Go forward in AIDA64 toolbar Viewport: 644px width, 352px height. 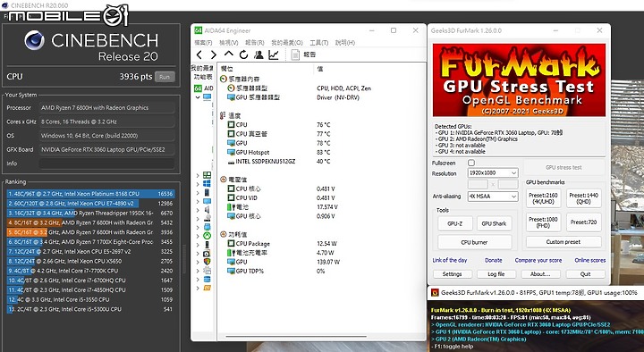click(213, 54)
